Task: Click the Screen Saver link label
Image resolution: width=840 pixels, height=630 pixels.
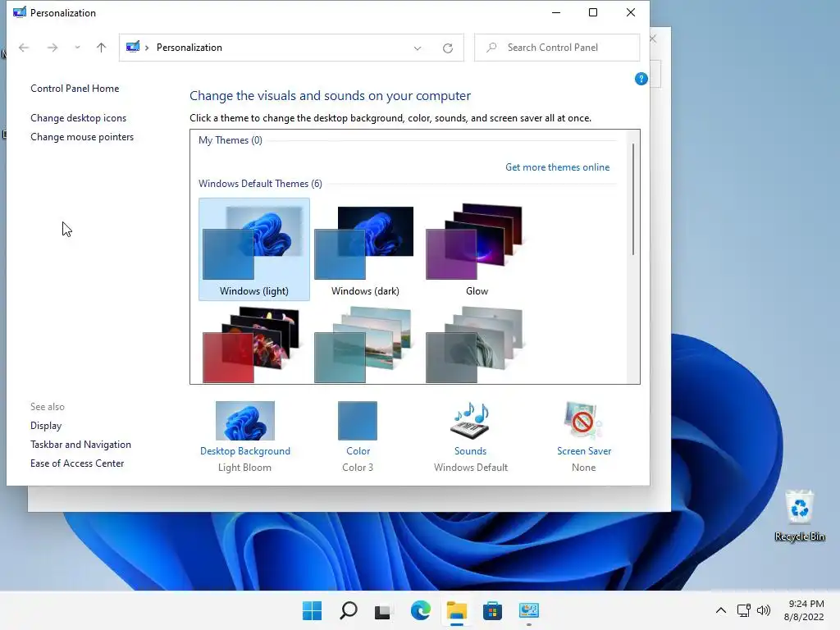Action: (x=584, y=451)
